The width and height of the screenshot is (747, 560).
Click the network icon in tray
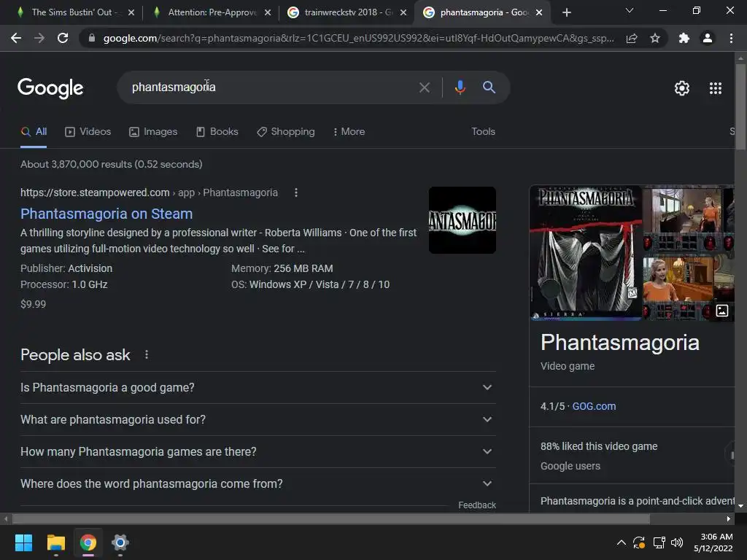click(x=659, y=542)
